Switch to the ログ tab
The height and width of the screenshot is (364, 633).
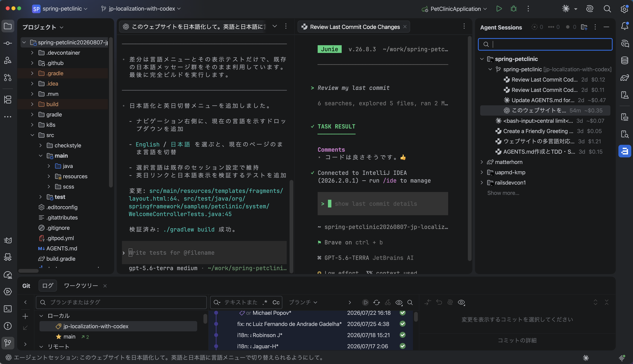48,285
